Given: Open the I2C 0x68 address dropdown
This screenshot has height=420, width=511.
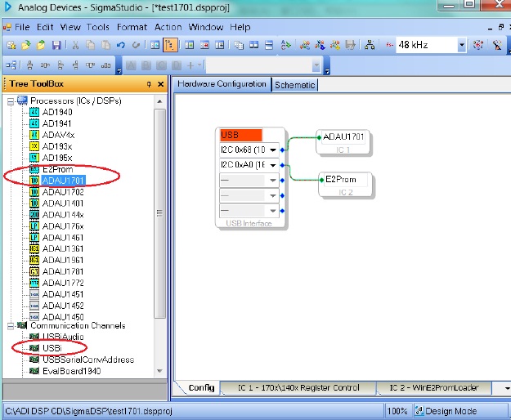Looking at the screenshot, I should (273, 150).
